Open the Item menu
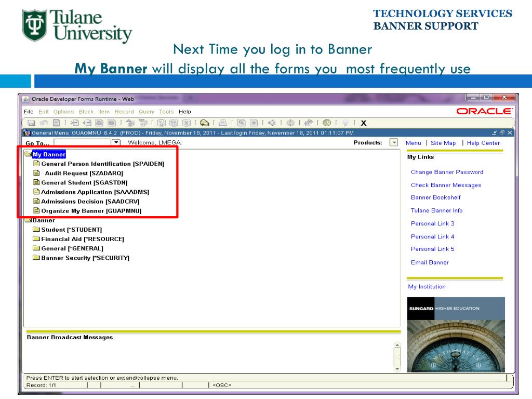Screen dimensions: 532x399 pyautogui.click(x=104, y=112)
